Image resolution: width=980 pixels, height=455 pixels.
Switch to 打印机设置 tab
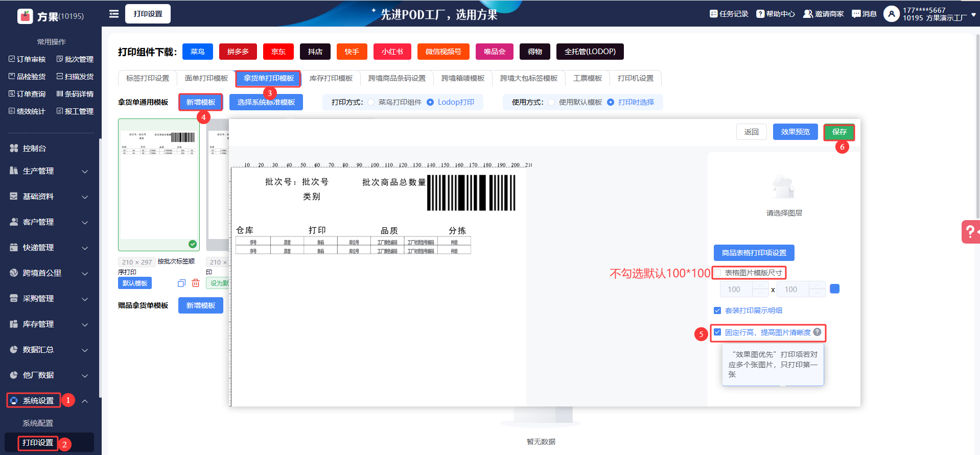(x=636, y=78)
